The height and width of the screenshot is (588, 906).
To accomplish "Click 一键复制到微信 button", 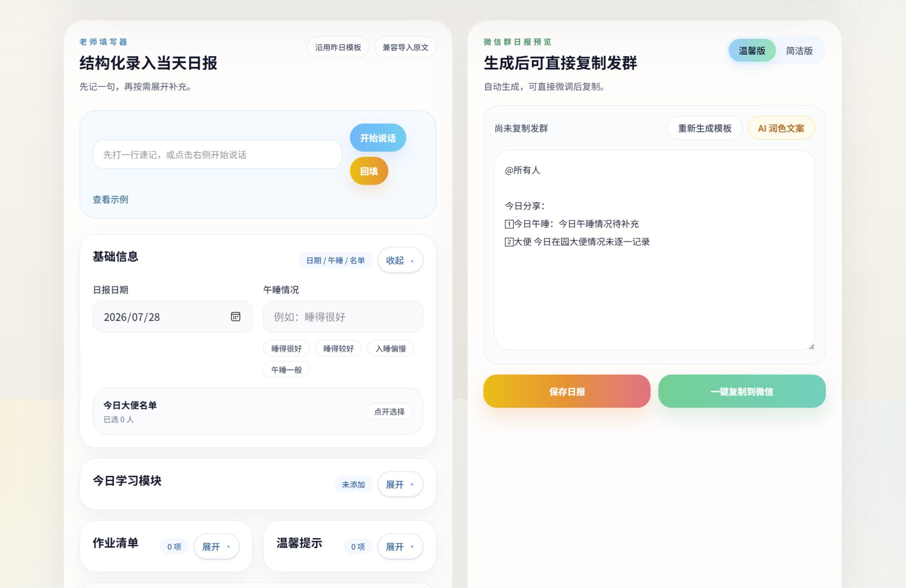I will [x=742, y=391].
